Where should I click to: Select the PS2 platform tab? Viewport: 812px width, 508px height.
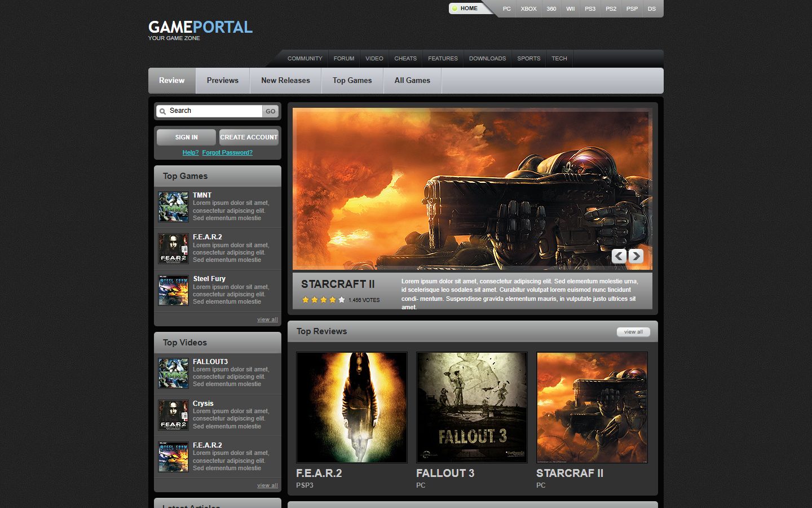point(611,9)
